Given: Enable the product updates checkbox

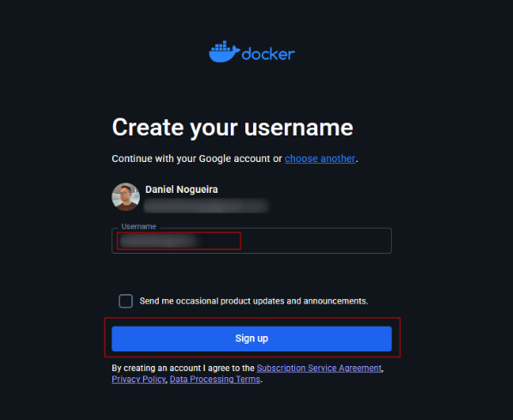Looking at the screenshot, I should (125, 301).
